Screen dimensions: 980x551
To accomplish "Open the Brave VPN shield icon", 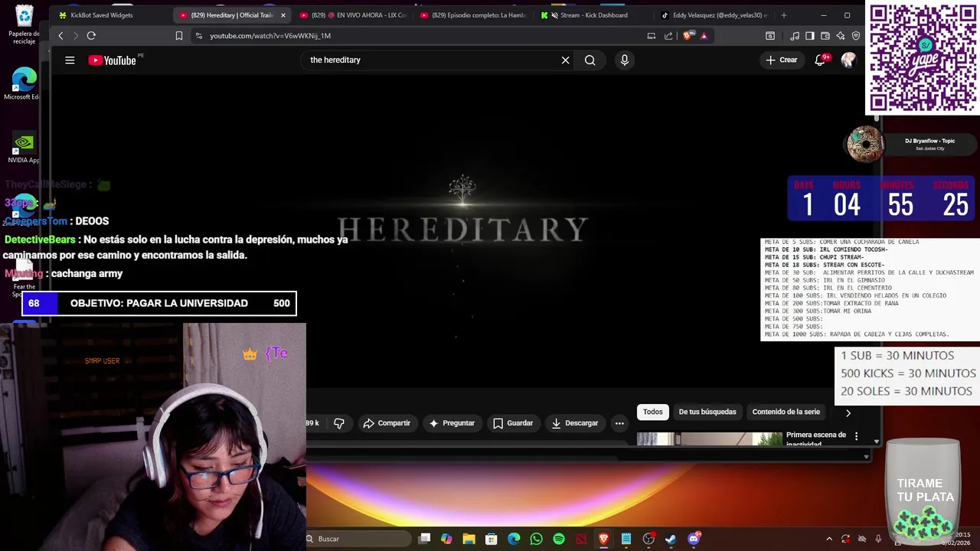I will (x=856, y=35).
